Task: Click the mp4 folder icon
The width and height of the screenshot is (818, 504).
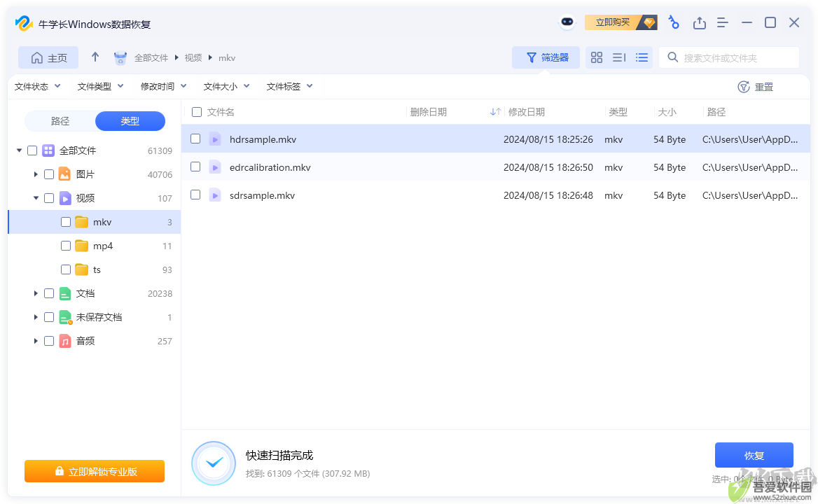Action: pyautogui.click(x=81, y=246)
